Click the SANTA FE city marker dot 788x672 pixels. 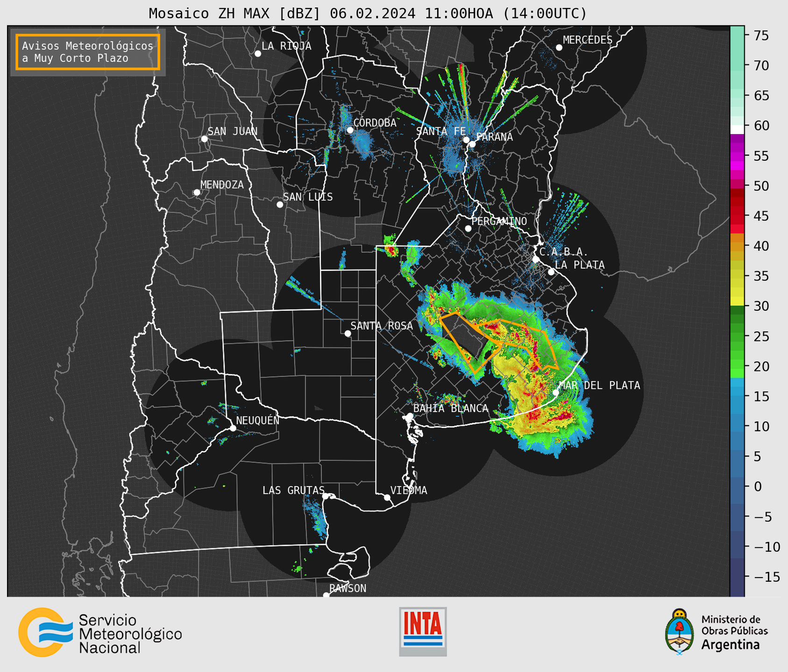pyautogui.click(x=466, y=140)
